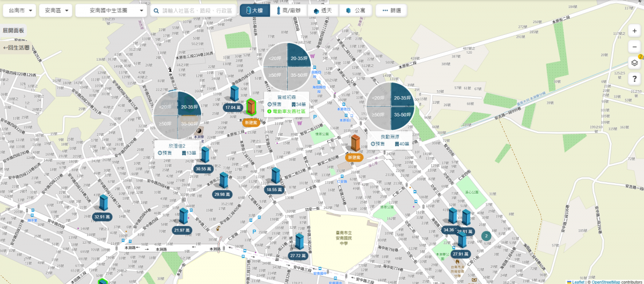This screenshot has height=284, width=644.
Task: Select the 透天 building type tab
Action: pyautogui.click(x=323, y=11)
